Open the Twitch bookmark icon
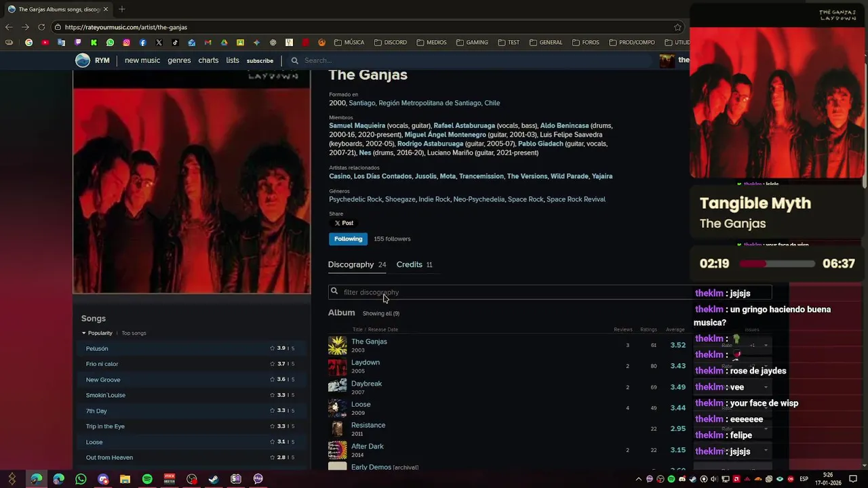The image size is (868, 488). (x=78, y=42)
